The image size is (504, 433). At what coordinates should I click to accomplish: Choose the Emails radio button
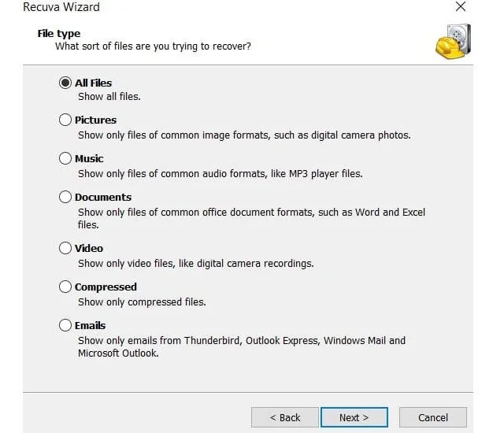click(65, 325)
